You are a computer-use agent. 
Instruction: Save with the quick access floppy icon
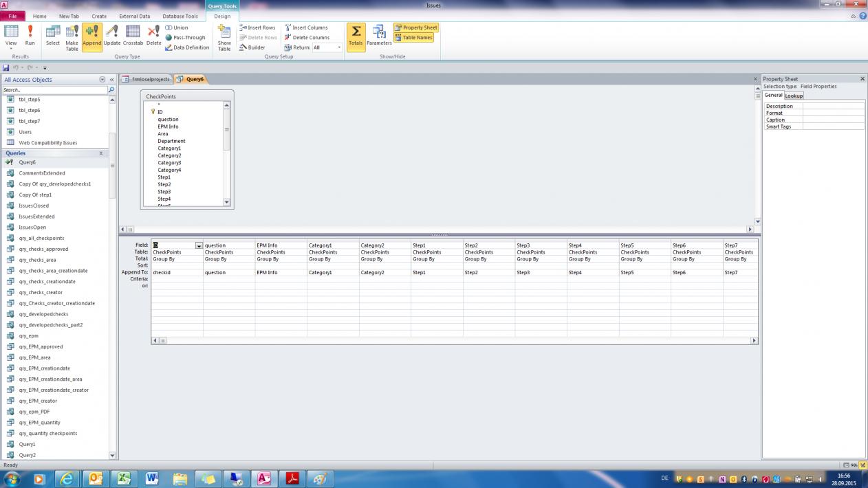[6, 67]
